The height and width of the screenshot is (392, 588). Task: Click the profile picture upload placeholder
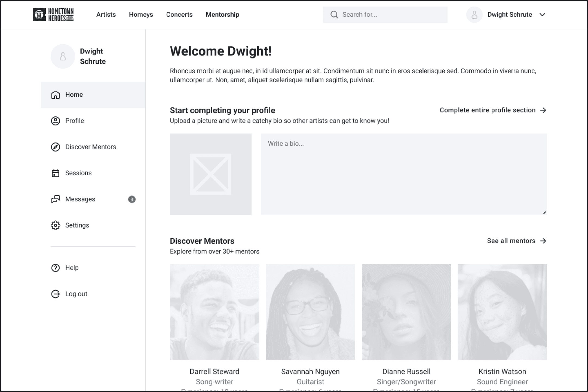tap(211, 174)
